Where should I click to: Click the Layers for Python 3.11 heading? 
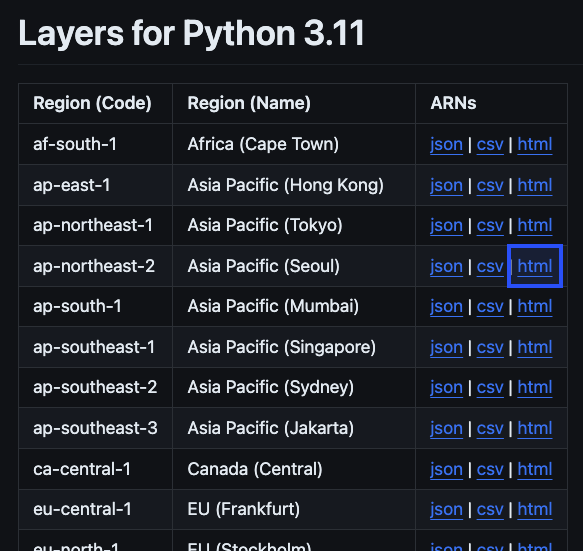(x=191, y=34)
